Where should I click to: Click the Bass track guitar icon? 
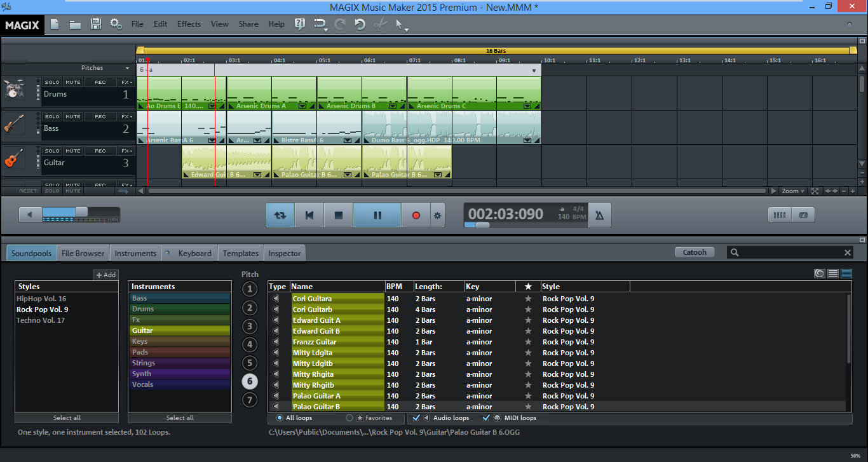click(13, 123)
